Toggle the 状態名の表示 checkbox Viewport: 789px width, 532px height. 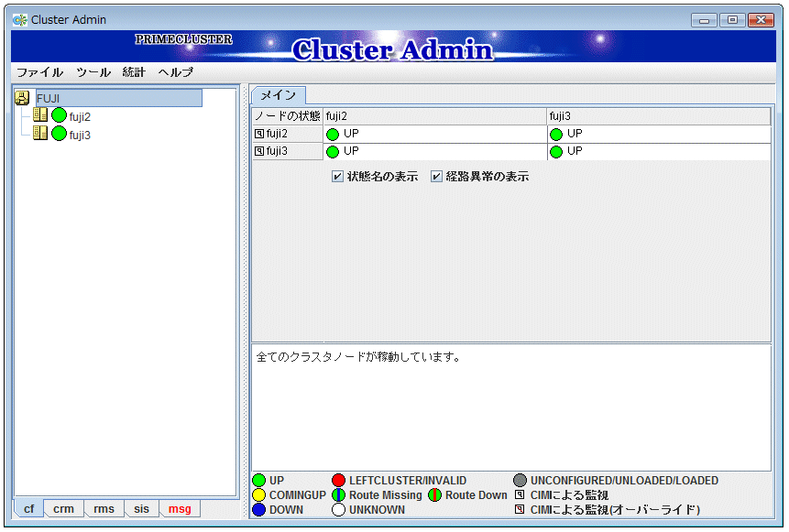tap(337, 177)
